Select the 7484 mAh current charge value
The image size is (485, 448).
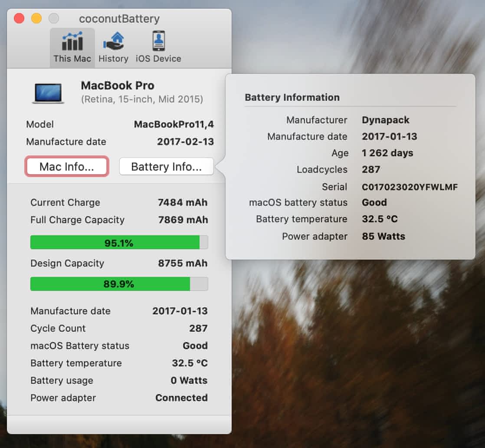[x=183, y=202]
